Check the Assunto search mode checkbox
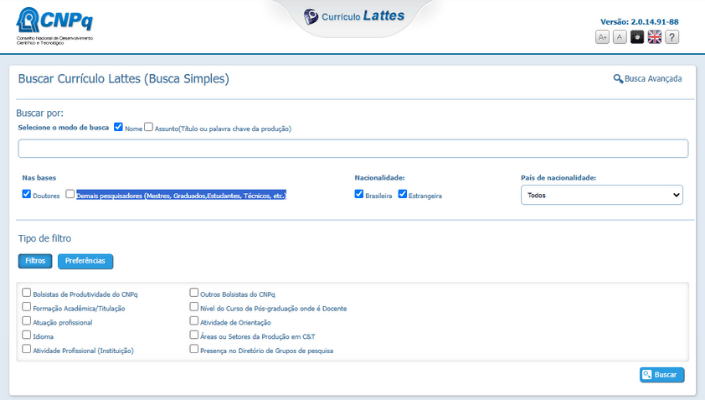 [x=148, y=127]
